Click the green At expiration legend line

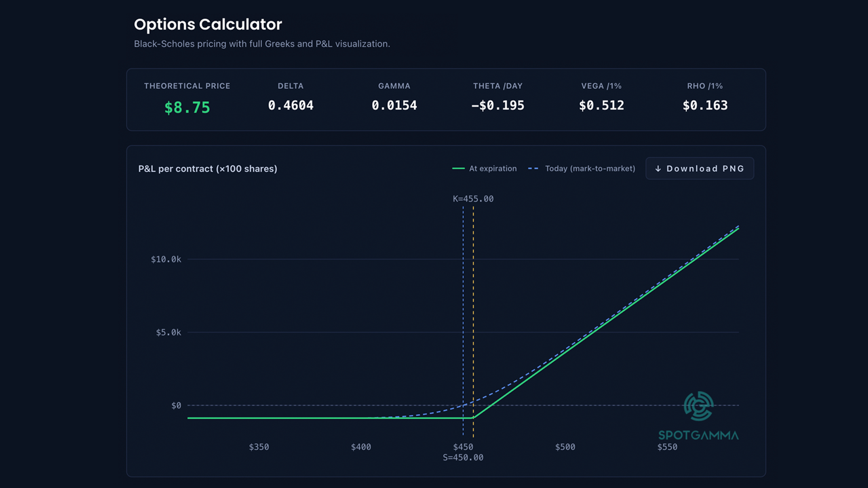click(x=458, y=169)
